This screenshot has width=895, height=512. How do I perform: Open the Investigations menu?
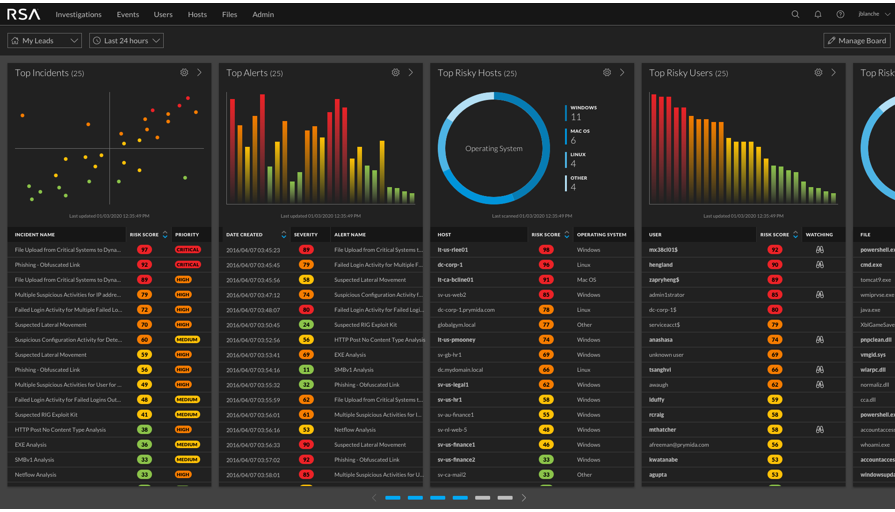[x=78, y=14]
